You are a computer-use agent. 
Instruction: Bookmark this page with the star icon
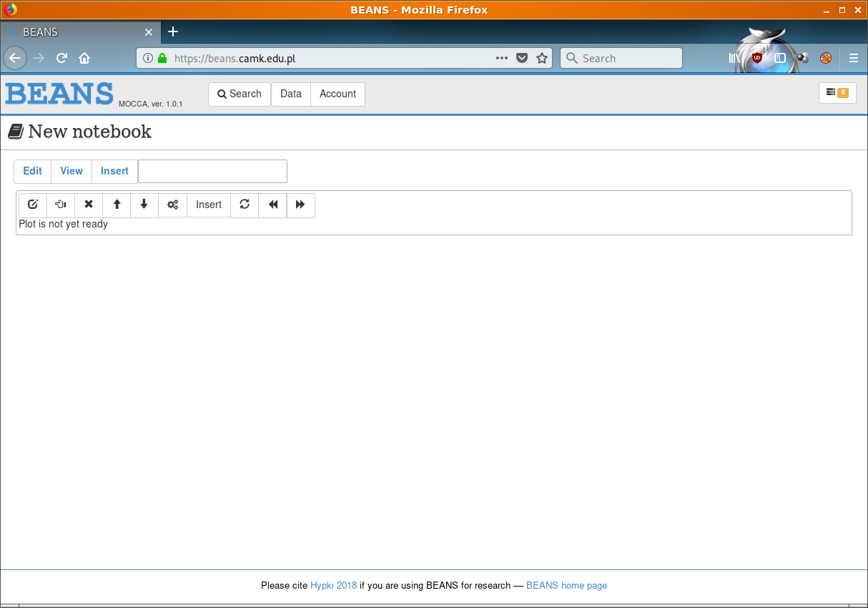(542, 58)
